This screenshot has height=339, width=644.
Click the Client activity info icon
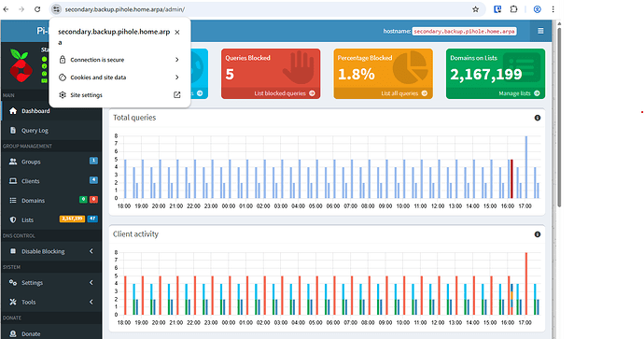[538, 234]
